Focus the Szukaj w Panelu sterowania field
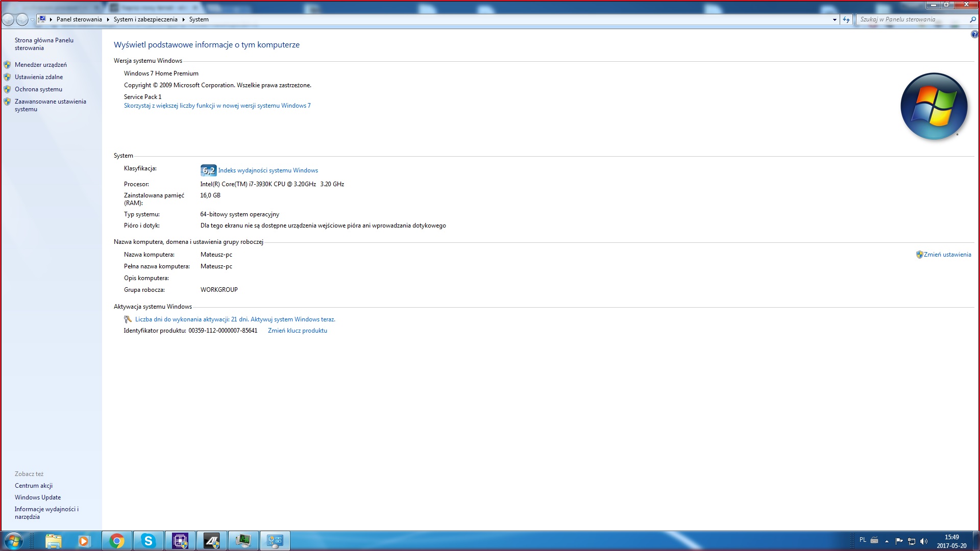 click(911, 19)
